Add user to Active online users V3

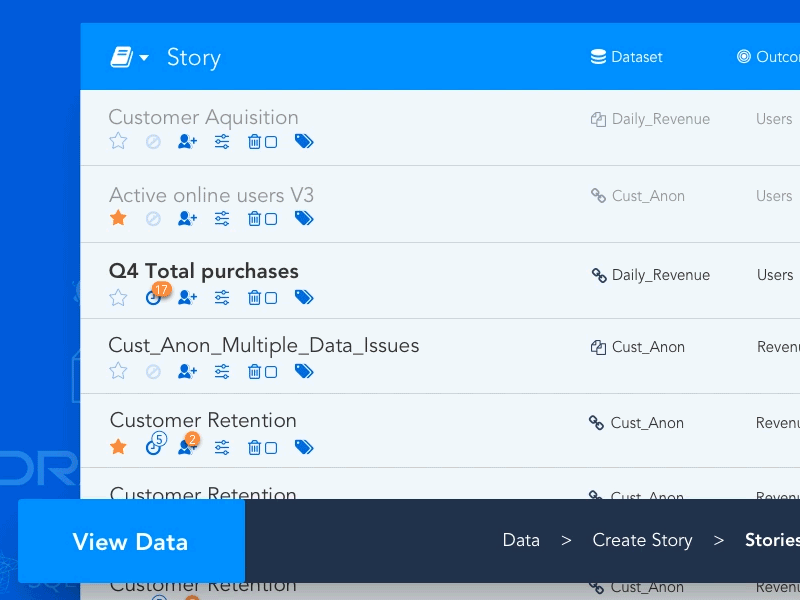(x=187, y=219)
